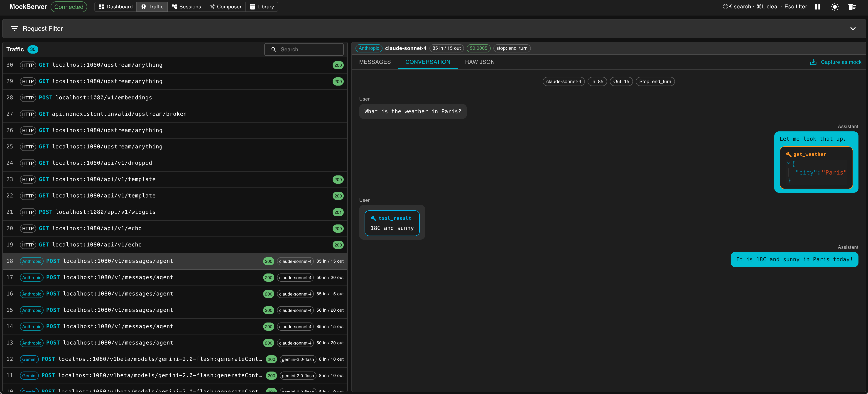Click the Anthropic provider badge in detail header
Viewport: 868px width, 394px height.
(x=369, y=48)
